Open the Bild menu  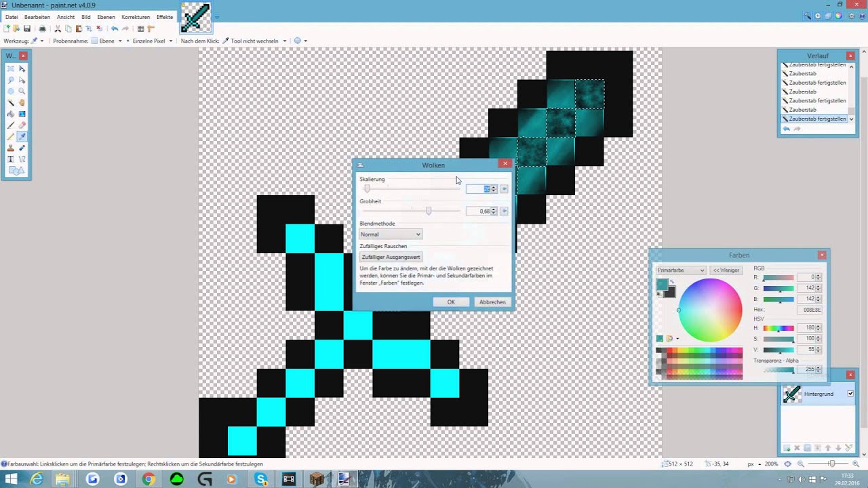86,17
